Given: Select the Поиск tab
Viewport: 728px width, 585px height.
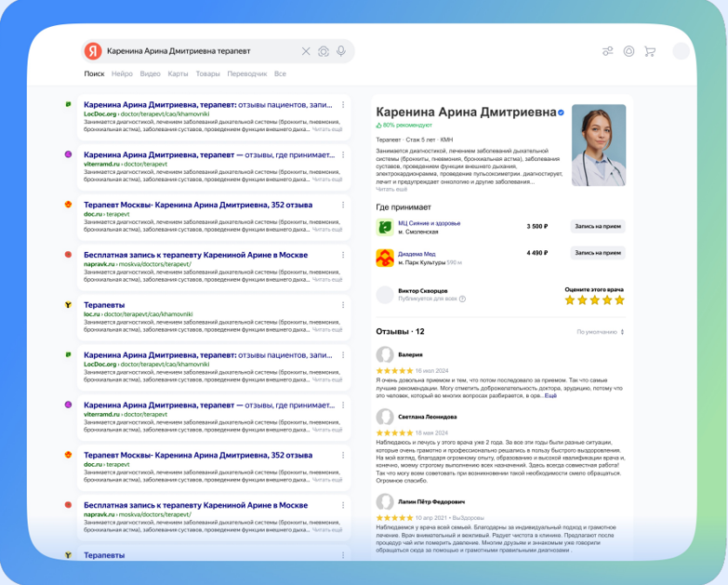Looking at the screenshot, I should 94,73.
